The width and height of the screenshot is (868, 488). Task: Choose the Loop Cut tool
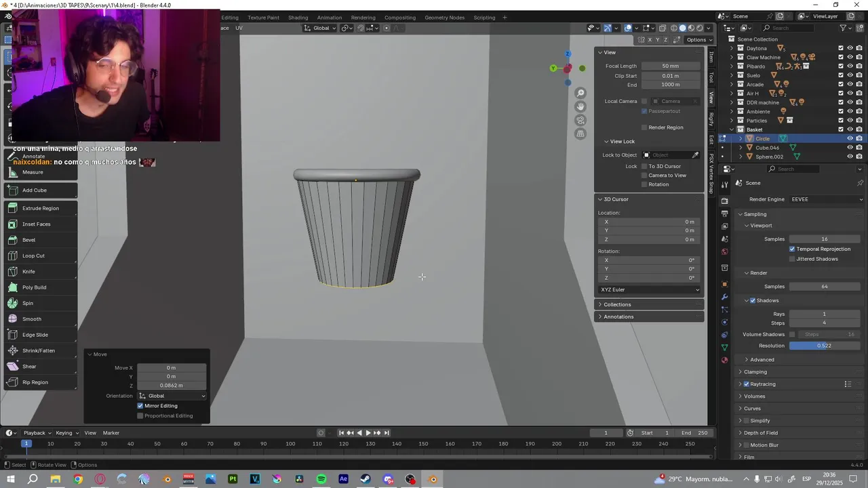pos(33,256)
